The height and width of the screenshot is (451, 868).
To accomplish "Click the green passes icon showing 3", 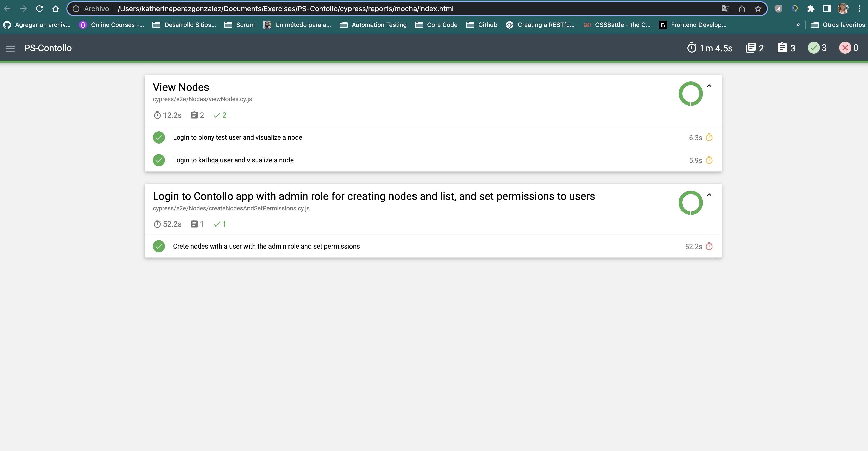I will (814, 48).
